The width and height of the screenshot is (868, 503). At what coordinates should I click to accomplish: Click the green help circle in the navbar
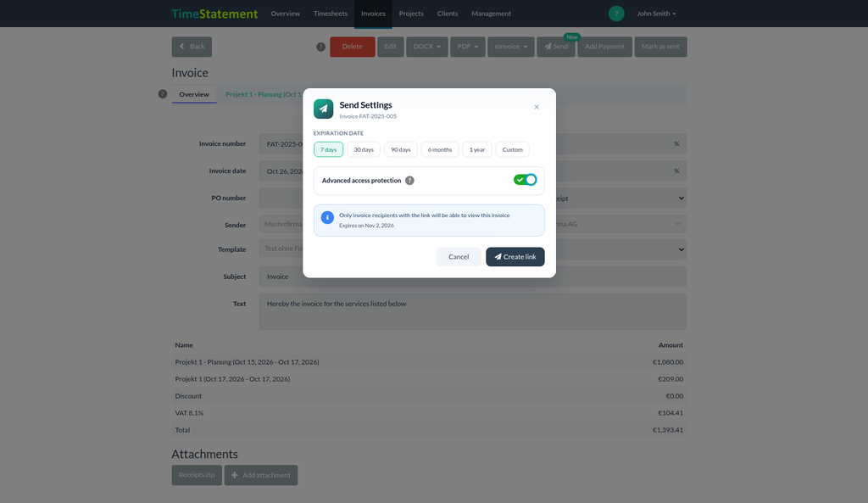pos(616,14)
